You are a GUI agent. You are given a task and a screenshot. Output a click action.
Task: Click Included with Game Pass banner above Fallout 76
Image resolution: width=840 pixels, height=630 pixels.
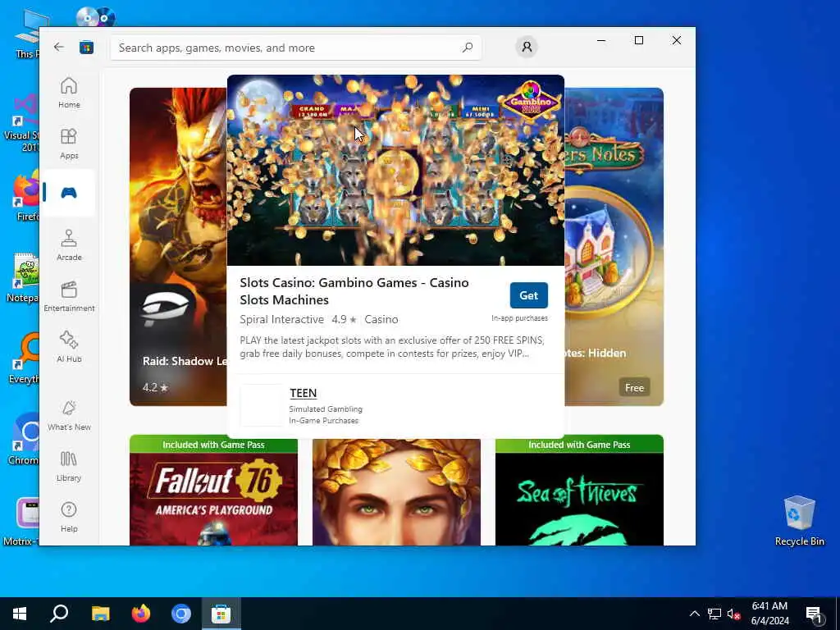(x=213, y=445)
